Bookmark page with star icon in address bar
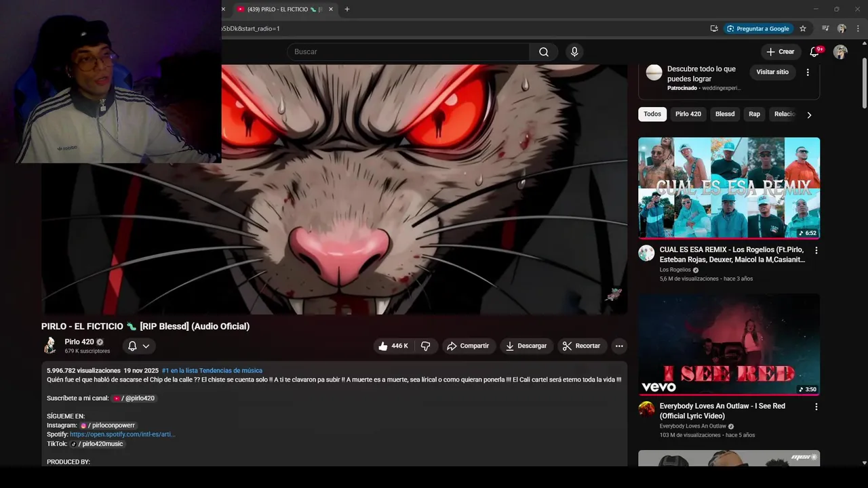Screen dimensions: 868x488 coord(803,28)
